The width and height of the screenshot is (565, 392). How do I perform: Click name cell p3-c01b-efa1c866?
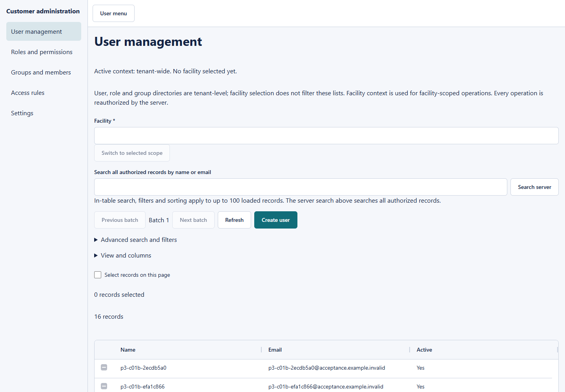click(x=142, y=387)
